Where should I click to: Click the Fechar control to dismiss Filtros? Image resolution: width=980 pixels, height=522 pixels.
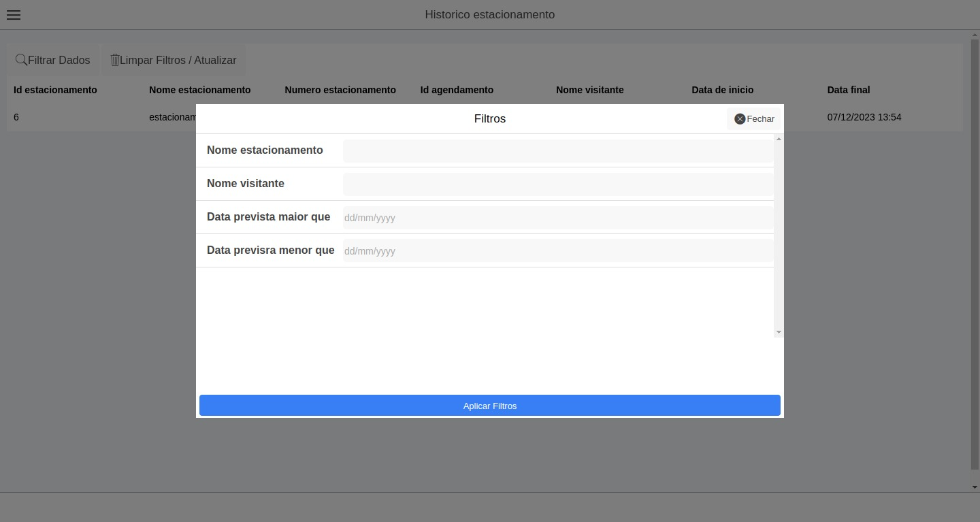coord(760,118)
